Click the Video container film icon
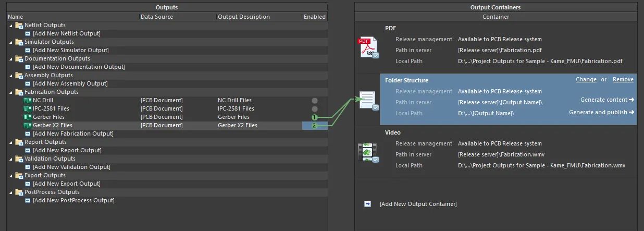644x231 pixels. point(368,152)
